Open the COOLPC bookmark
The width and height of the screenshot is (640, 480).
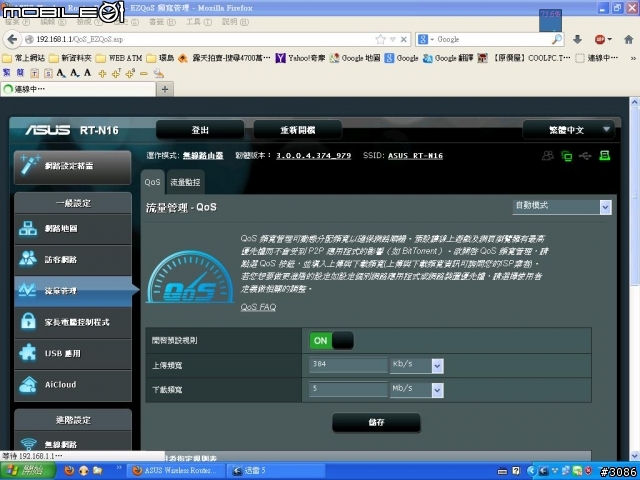(524, 58)
